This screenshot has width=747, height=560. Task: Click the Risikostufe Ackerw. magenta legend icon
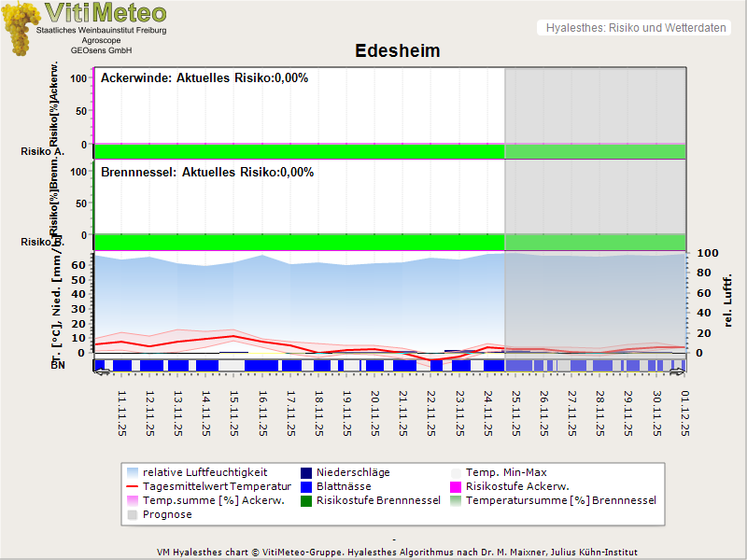pos(455,486)
